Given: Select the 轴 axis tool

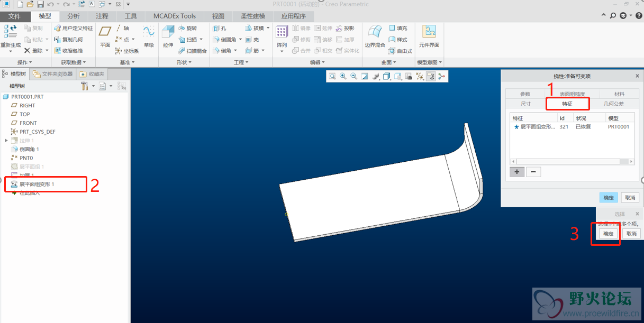Looking at the screenshot, I should (x=122, y=28).
